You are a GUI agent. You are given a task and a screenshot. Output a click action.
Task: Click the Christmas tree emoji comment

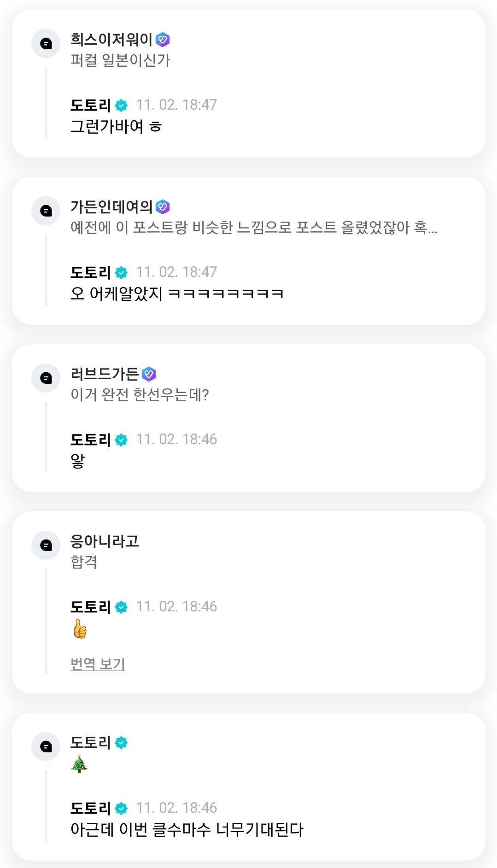click(79, 763)
